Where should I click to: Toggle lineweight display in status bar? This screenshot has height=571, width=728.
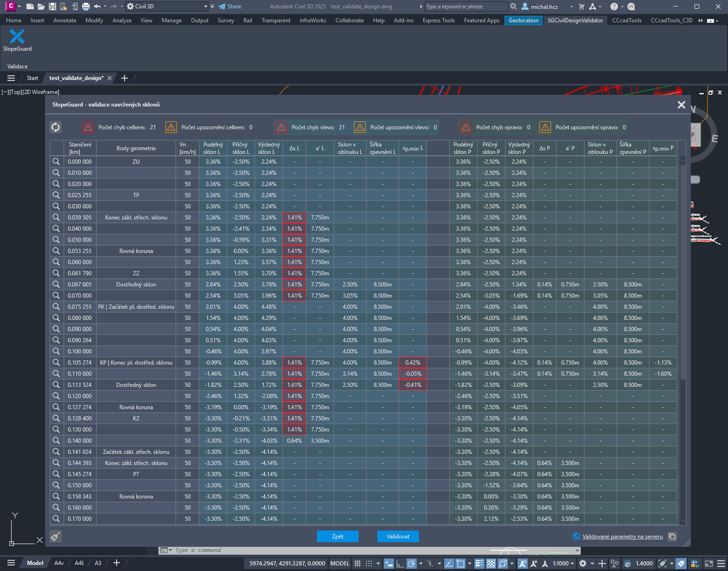(x=479, y=563)
